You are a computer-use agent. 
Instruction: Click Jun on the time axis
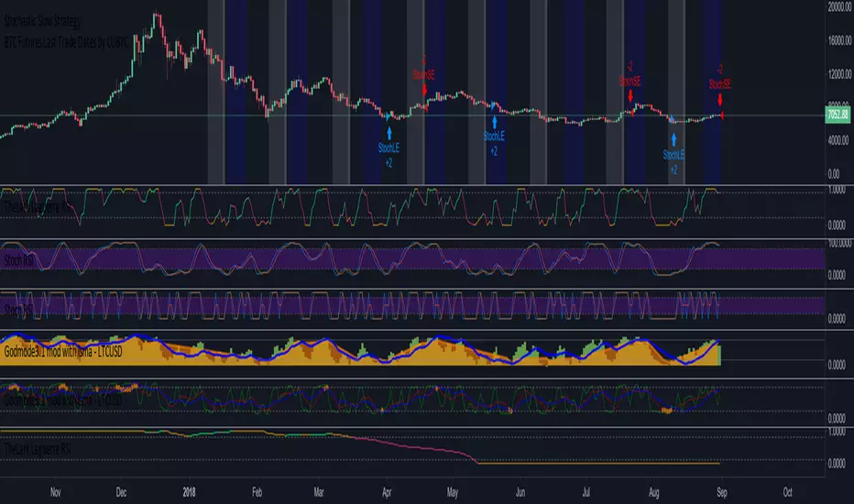click(x=520, y=493)
